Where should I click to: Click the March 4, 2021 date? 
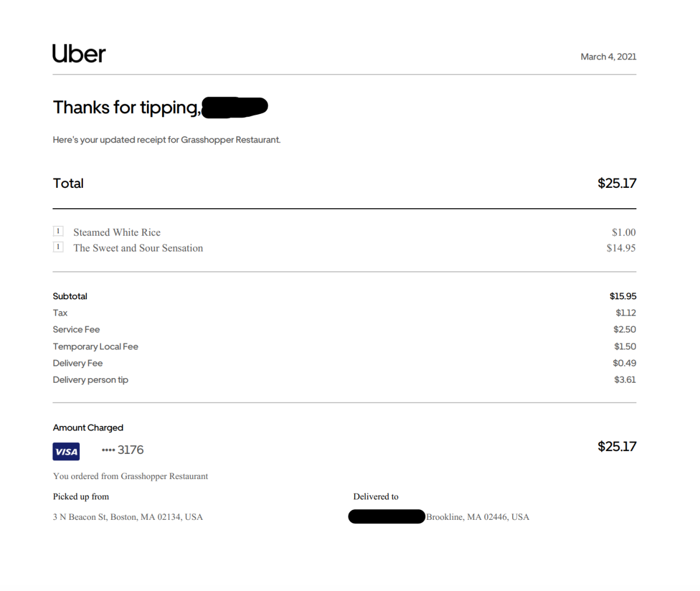point(608,57)
